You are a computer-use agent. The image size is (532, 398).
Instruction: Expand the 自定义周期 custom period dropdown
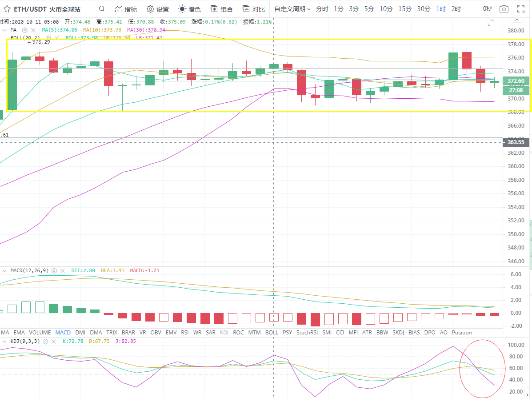coord(292,9)
